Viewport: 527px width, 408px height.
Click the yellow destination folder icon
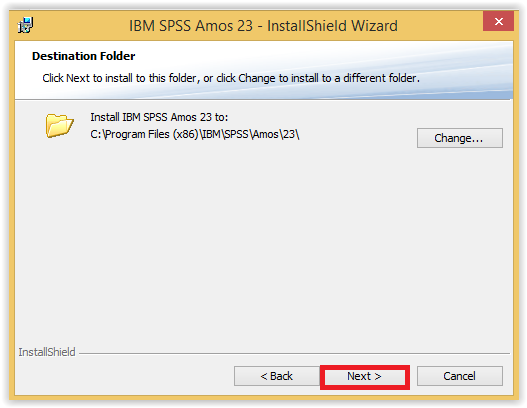click(x=59, y=125)
